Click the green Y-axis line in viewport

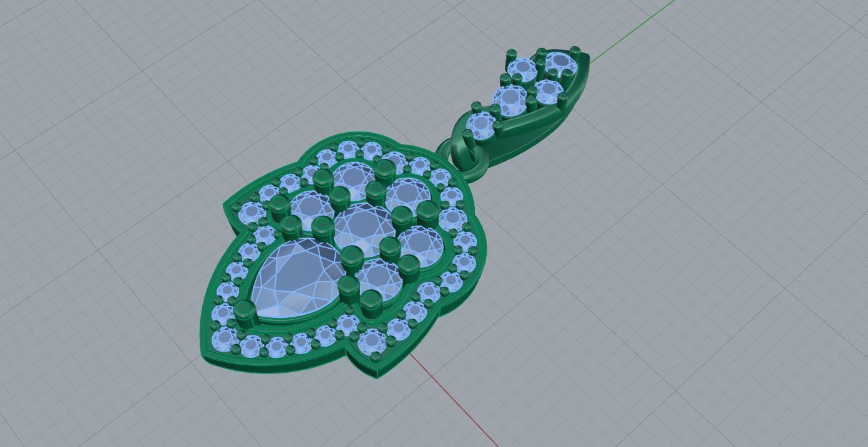point(633,31)
